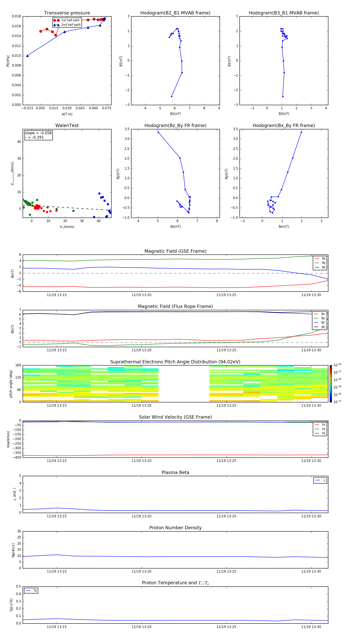The image size is (351, 644).
Task: Click the 'Vy' legend entry in velocity plot
Action: point(320,429)
